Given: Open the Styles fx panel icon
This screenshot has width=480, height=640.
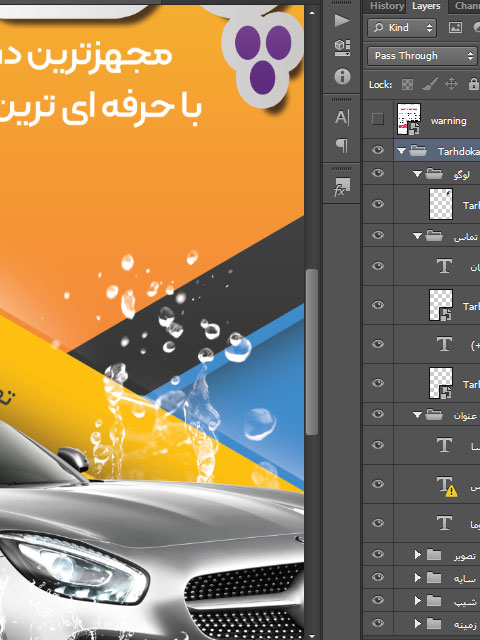Looking at the screenshot, I should (x=341, y=187).
